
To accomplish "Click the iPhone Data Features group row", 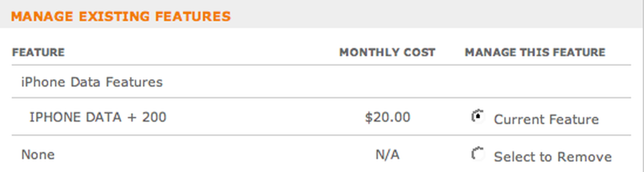I will point(92,82).
